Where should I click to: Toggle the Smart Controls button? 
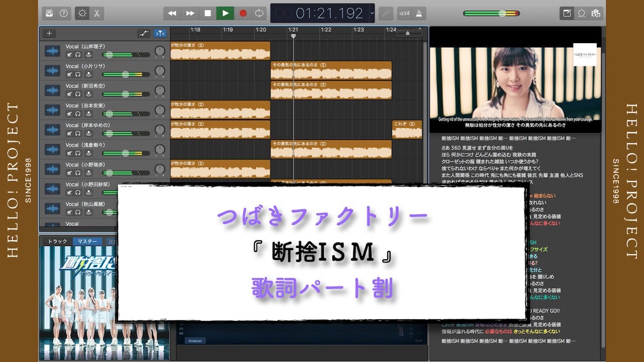point(81,13)
